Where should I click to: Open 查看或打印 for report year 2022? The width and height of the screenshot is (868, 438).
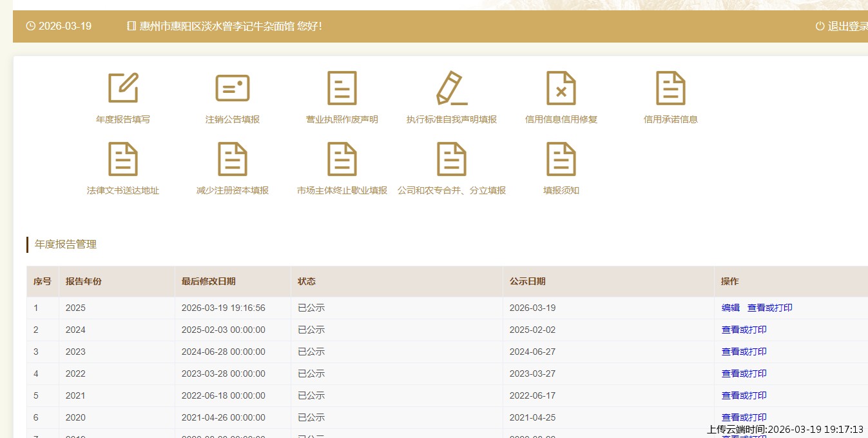(744, 374)
